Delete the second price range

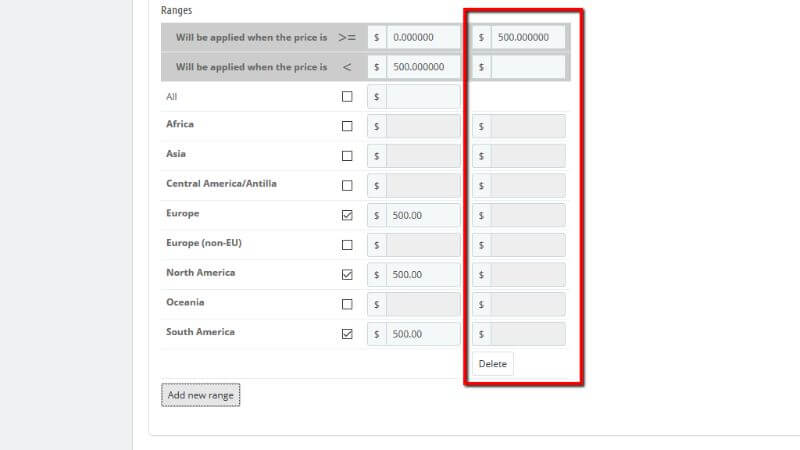(492, 364)
